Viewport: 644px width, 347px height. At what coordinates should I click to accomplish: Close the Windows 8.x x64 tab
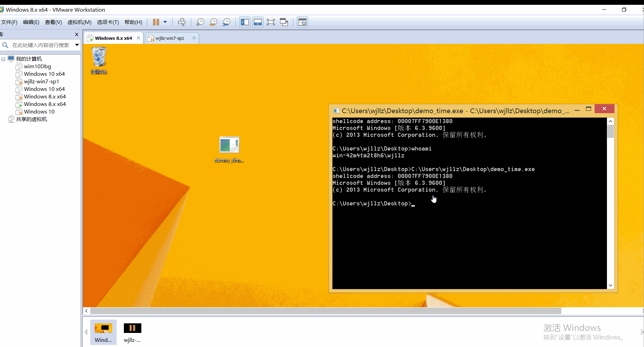pos(138,38)
